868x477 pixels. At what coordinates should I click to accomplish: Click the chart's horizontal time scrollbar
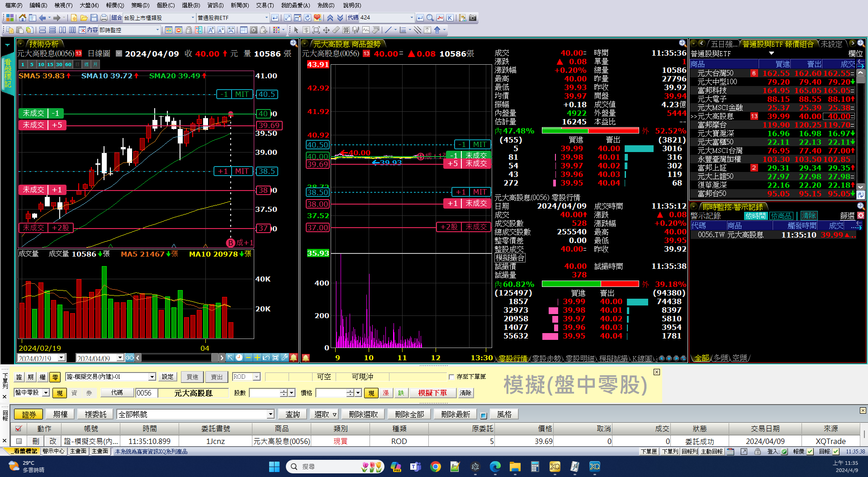click(x=176, y=358)
